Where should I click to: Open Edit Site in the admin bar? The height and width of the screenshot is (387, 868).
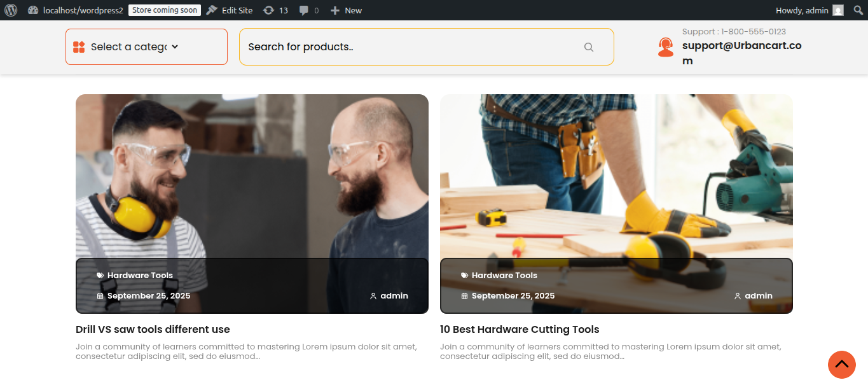point(229,10)
